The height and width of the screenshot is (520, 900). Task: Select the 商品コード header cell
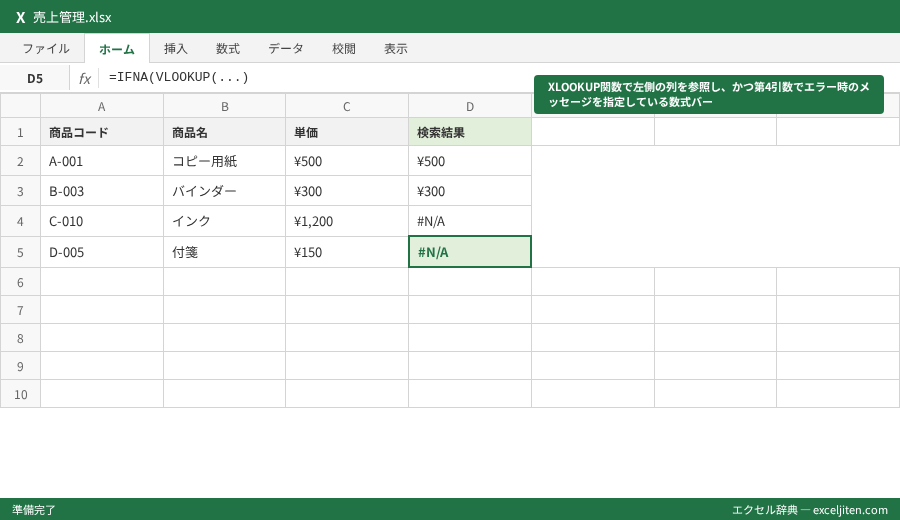102,132
